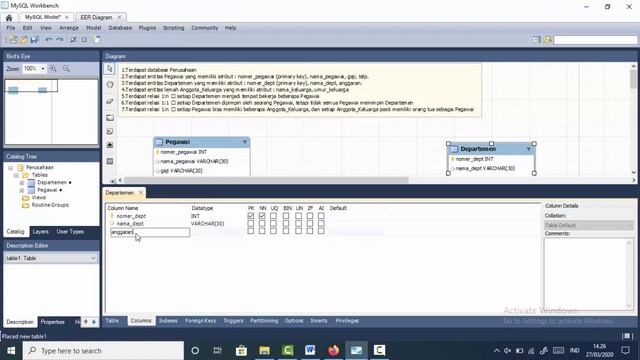
Task: Check PK for nama_dept column
Action: 251,223
